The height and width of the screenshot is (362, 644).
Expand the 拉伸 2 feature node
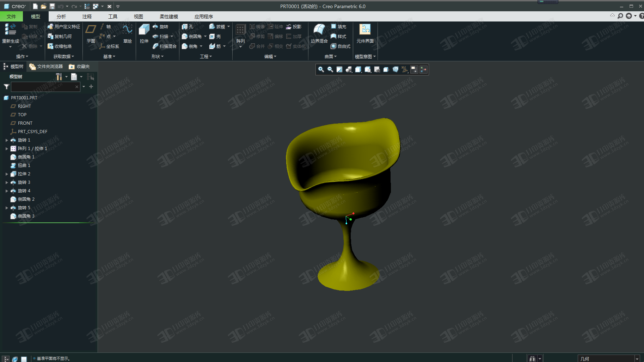click(6, 174)
